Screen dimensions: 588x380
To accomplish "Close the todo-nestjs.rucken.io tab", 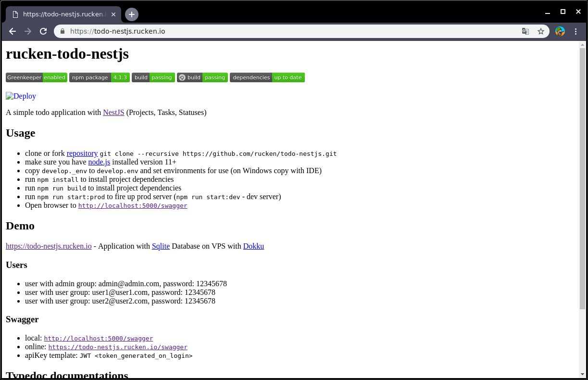I will [x=113, y=14].
